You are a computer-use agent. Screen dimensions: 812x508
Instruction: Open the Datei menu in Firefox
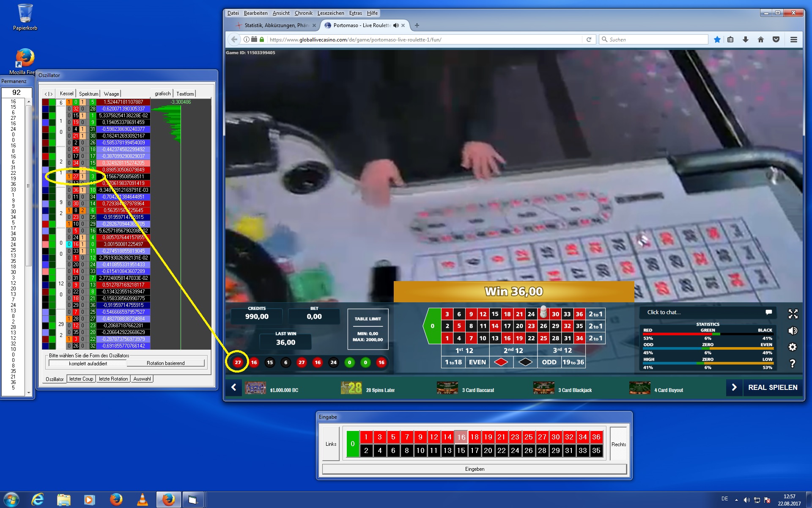point(233,13)
